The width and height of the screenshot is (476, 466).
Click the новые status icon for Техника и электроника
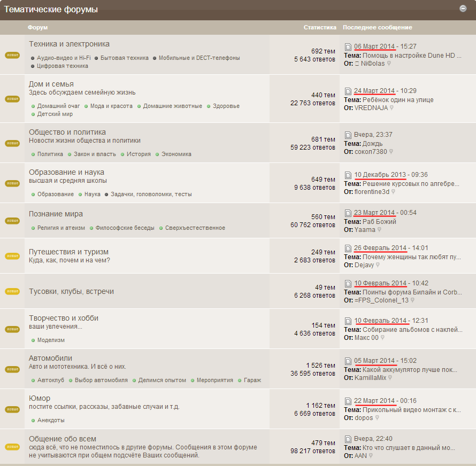12,55
